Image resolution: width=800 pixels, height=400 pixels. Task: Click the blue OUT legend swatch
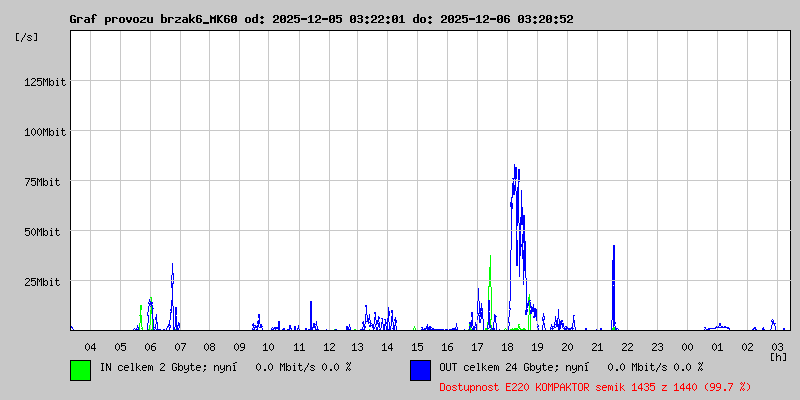420,370
